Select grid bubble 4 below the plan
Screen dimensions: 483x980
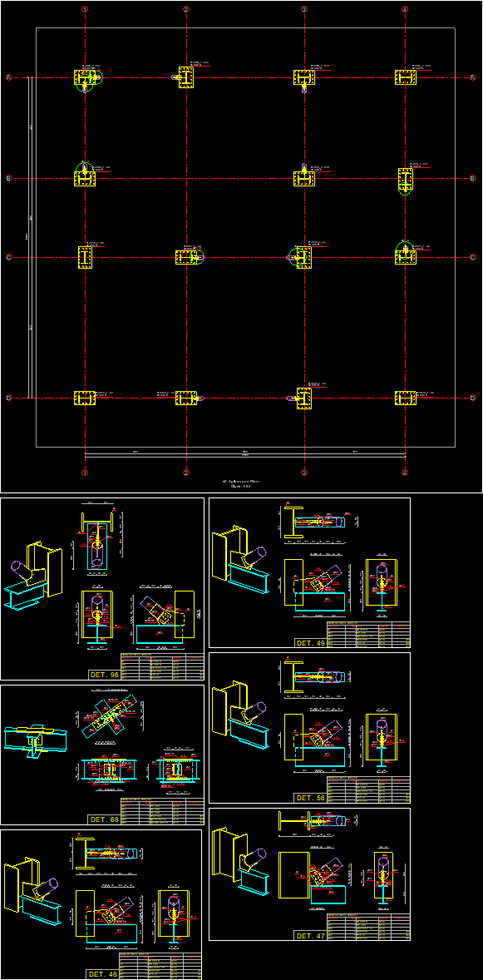405,473
